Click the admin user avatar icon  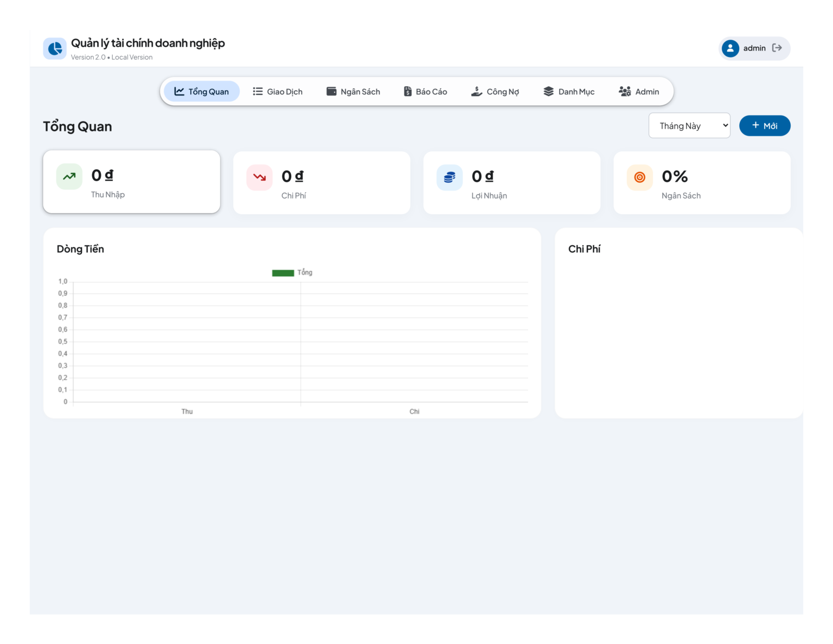coord(731,48)
